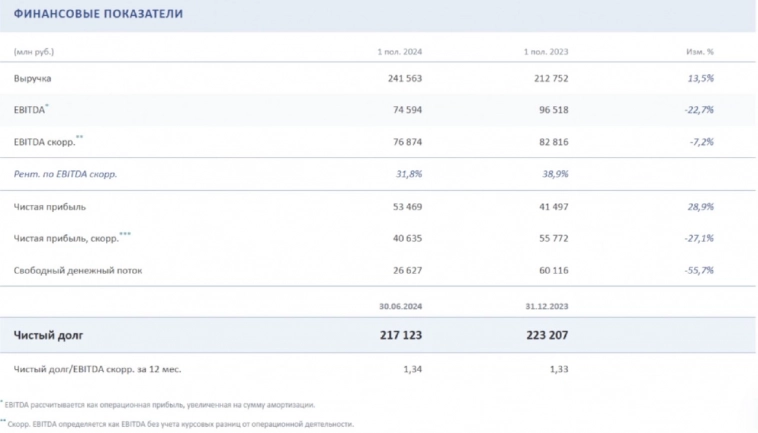Select the Чистый долг bold row label
This screenshot has height=433, width=758.
[x=48, y=336]
